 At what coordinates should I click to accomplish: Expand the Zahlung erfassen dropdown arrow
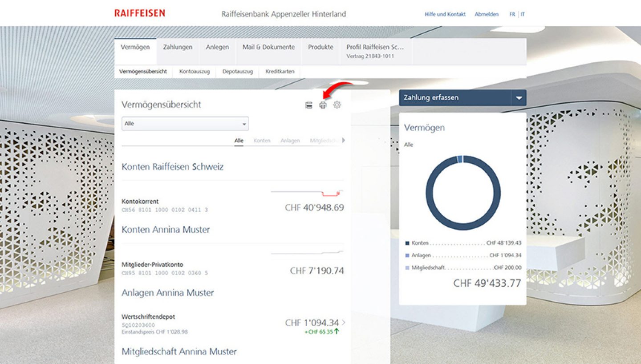[519, 98]
